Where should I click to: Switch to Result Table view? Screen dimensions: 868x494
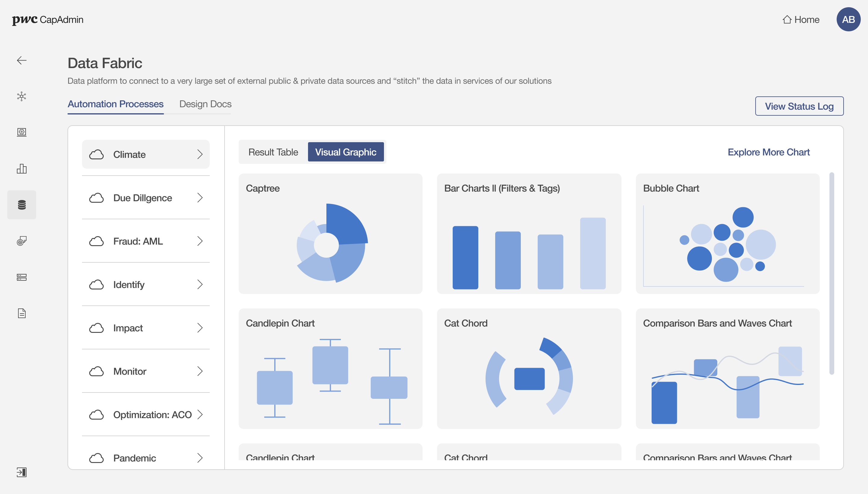point(273,152)
